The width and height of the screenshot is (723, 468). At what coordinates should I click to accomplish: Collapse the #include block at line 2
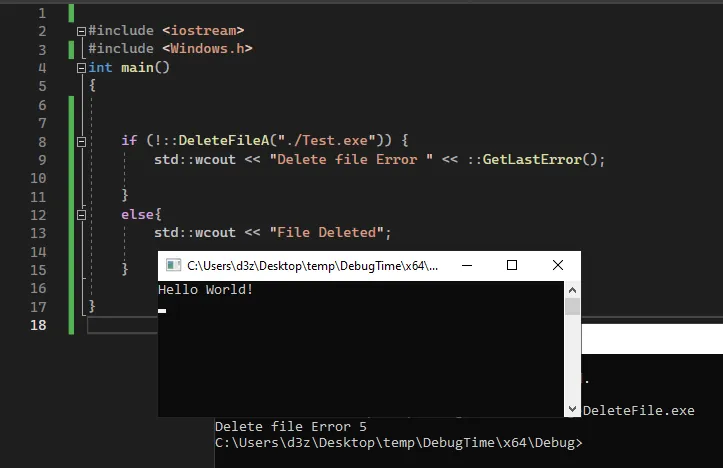[x=81, y=31]
